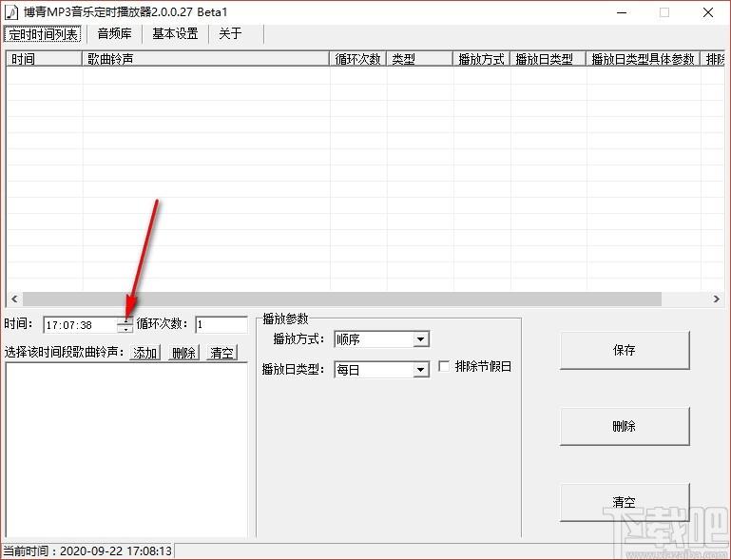Click the 歌曲铃声 column header
Viewport: 731px width, 560px height.
click(x=205, y=59)
